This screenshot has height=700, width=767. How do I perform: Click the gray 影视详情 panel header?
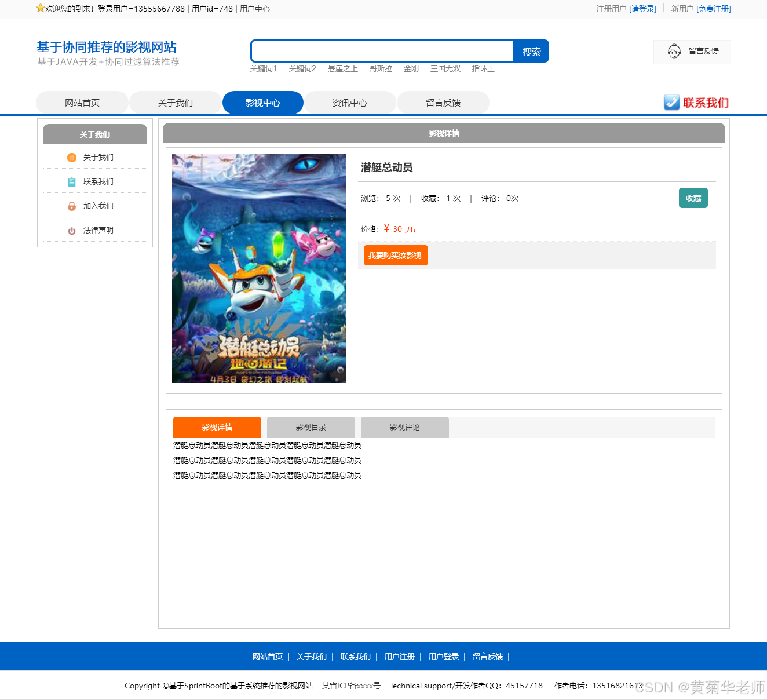444,133
